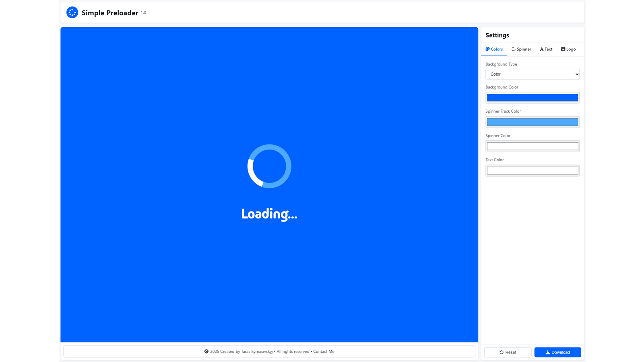644x362 pixels.
Task: Click the download arrow icon inside Download button
Action: (548, 352)
